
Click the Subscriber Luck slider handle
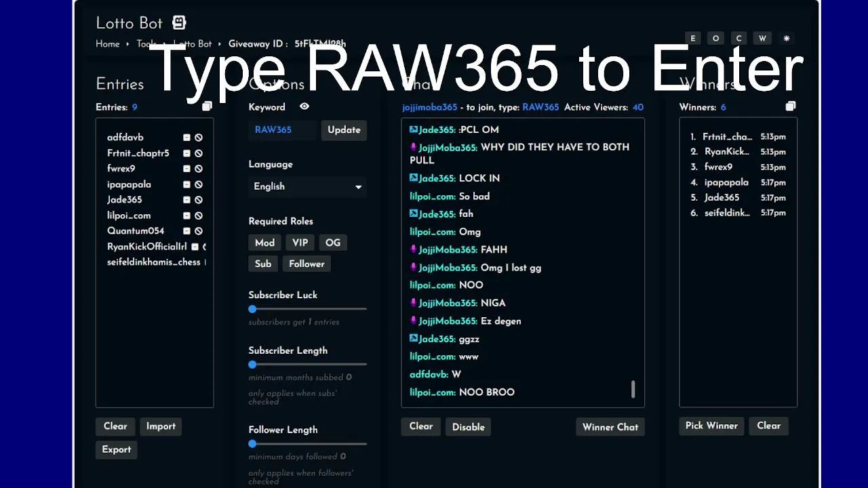pos(252,309)
